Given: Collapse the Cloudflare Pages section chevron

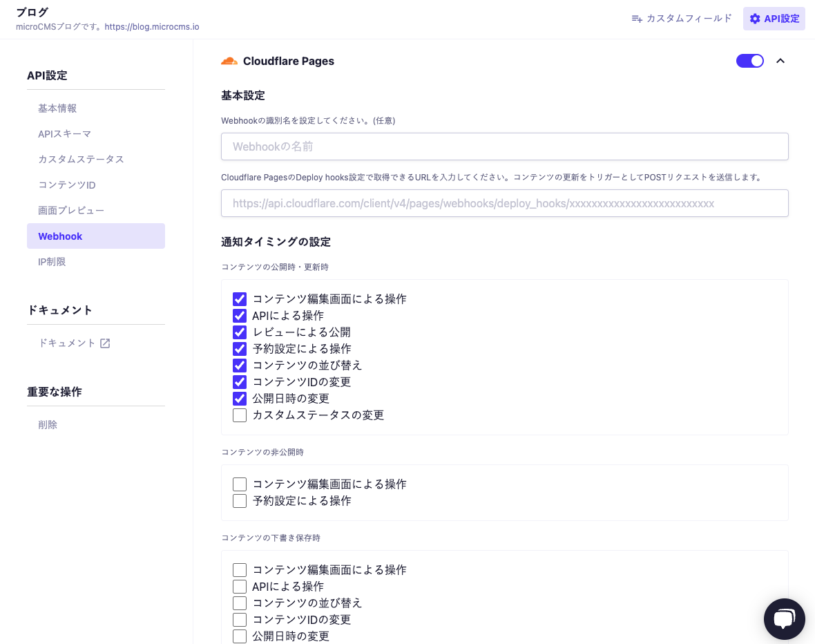Looking at the screenshot, I should (780, 61).
